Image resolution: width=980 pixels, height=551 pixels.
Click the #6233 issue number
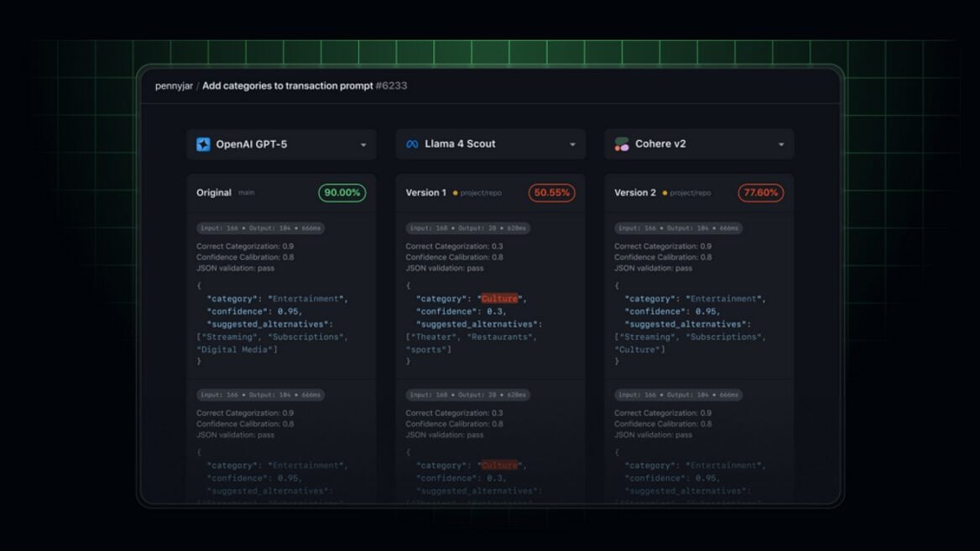391,86
